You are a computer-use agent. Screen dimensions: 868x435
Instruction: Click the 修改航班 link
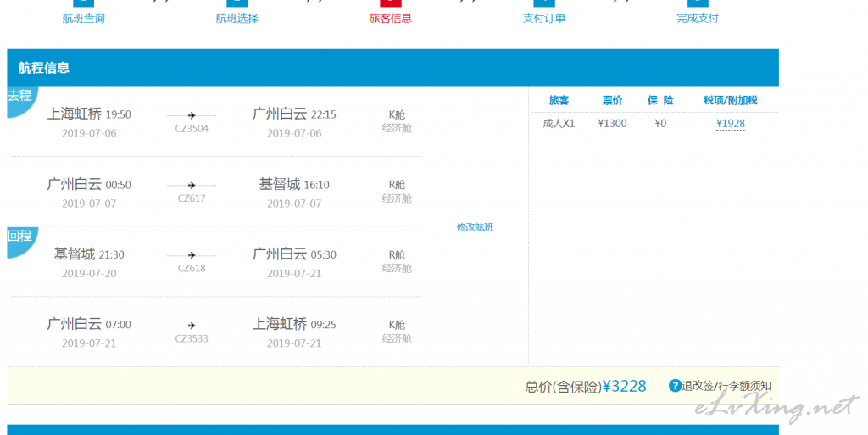click(x=475, y=227)
